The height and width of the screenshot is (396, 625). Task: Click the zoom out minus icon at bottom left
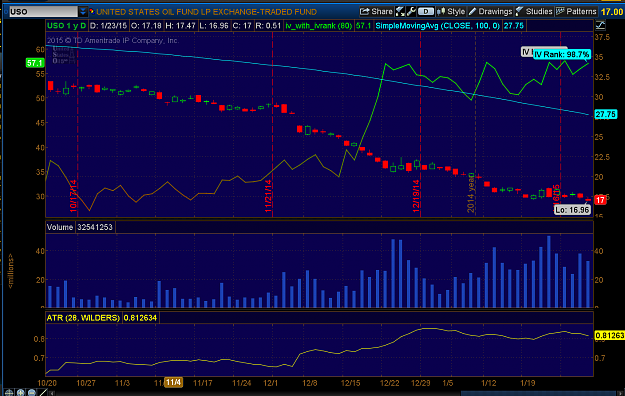(32, 393)
